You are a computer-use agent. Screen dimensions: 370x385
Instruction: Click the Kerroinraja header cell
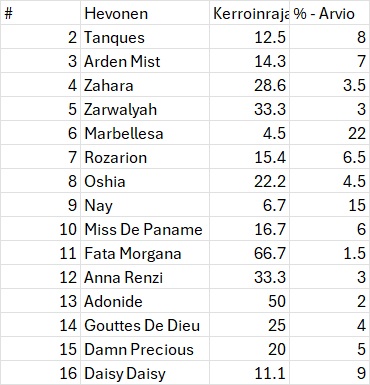pyautogui.click(x=249, y=13)
